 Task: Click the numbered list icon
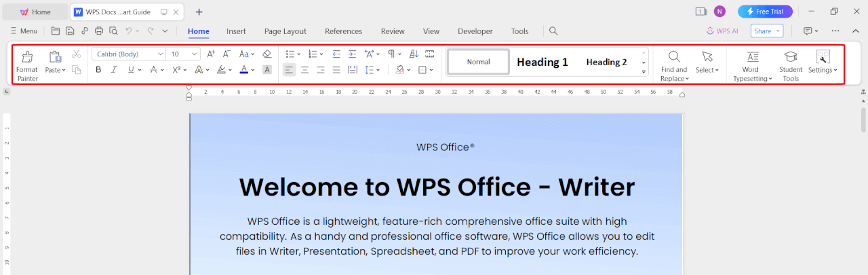pyautogui.click(x=313, y=54)
